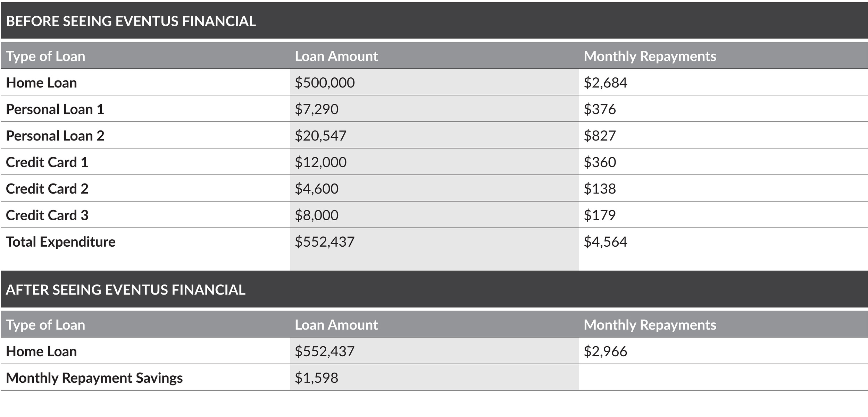This screenshot has height=417, width=868.
Task: Select the $4,600 Credit Card 2 amount
Action: pos(316,189)
